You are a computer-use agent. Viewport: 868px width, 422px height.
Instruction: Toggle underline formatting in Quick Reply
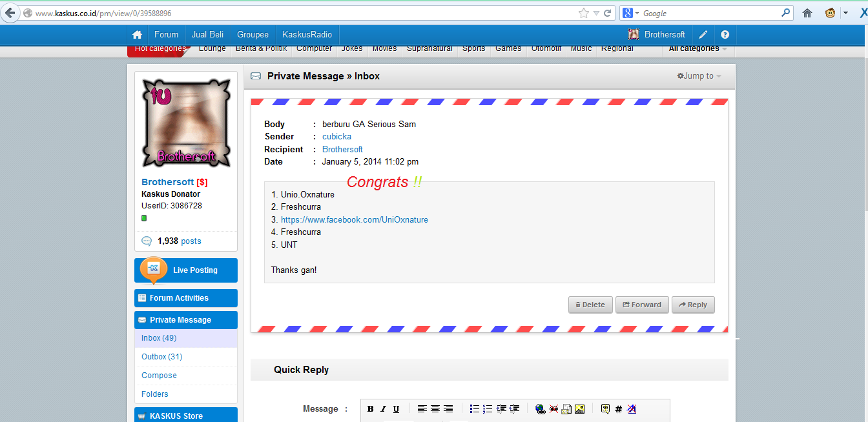pyautogui.click(x=396, y=409)
